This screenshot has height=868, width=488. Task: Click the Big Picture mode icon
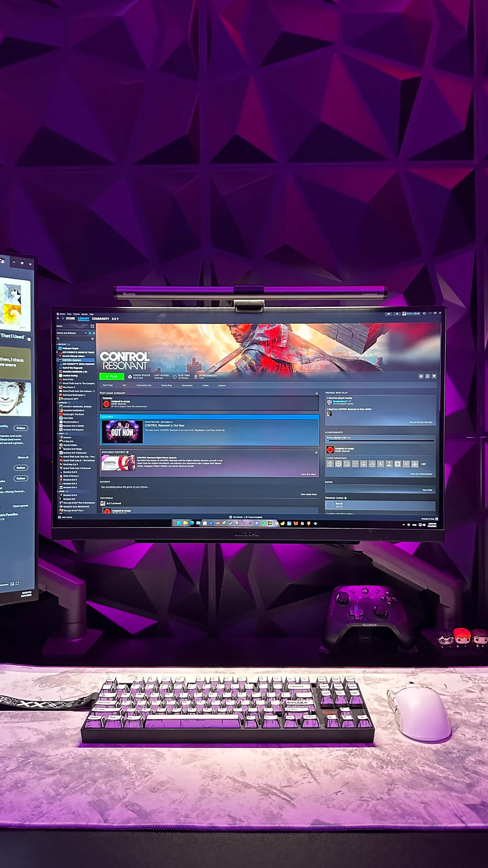tap(424, 313)
